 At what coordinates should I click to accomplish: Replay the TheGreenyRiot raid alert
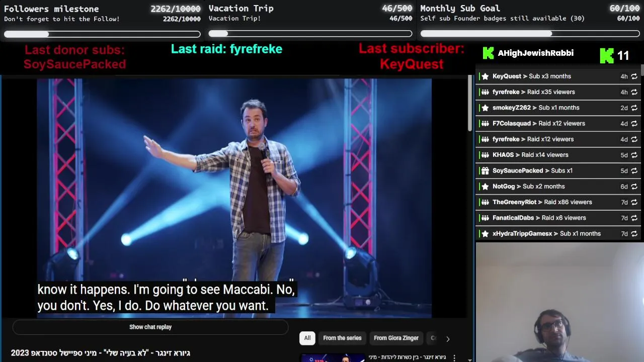tap(634, 202)
